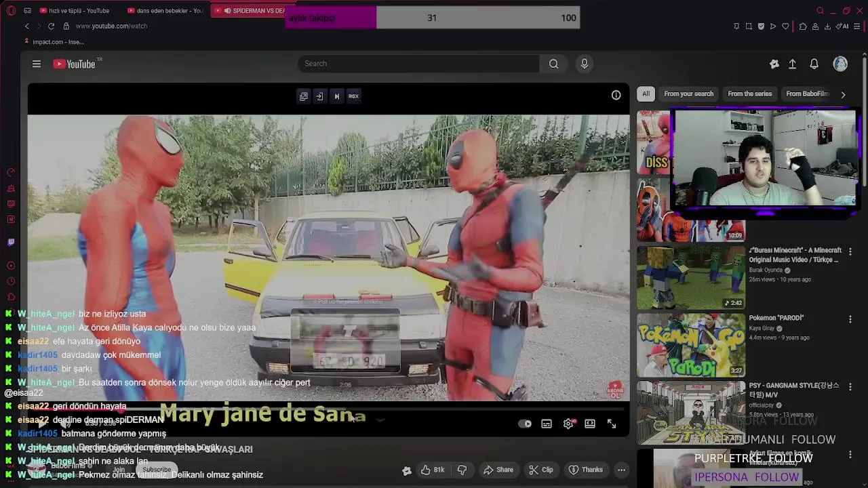868x488 pixels.
Task: Add page to bookmarks heart
Action: click(786, 26)
